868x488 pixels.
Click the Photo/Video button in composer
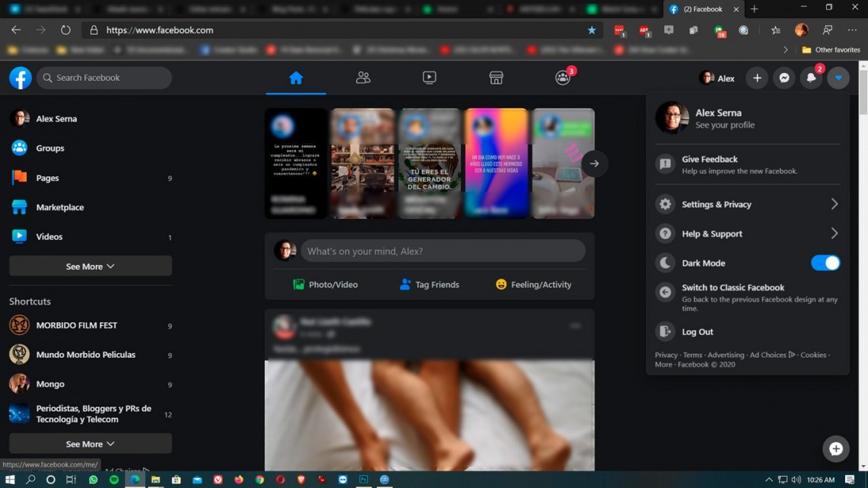[325, 285]
